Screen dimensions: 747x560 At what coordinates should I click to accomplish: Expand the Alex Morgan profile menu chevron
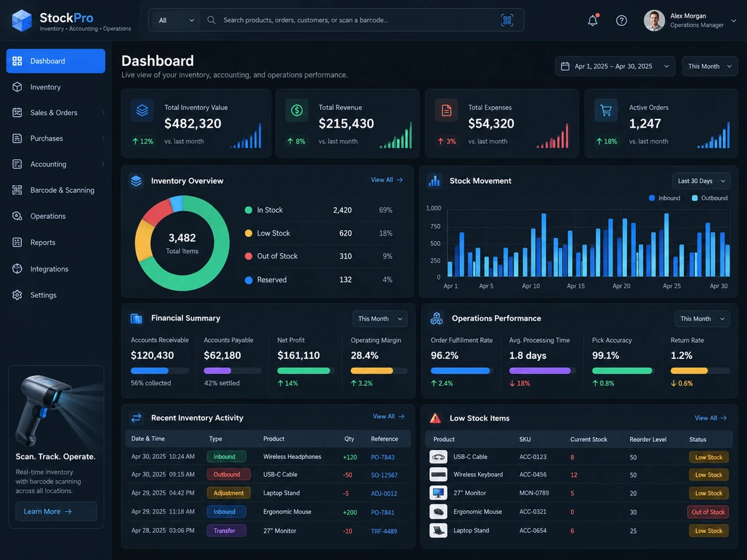(x=733, y=20)
